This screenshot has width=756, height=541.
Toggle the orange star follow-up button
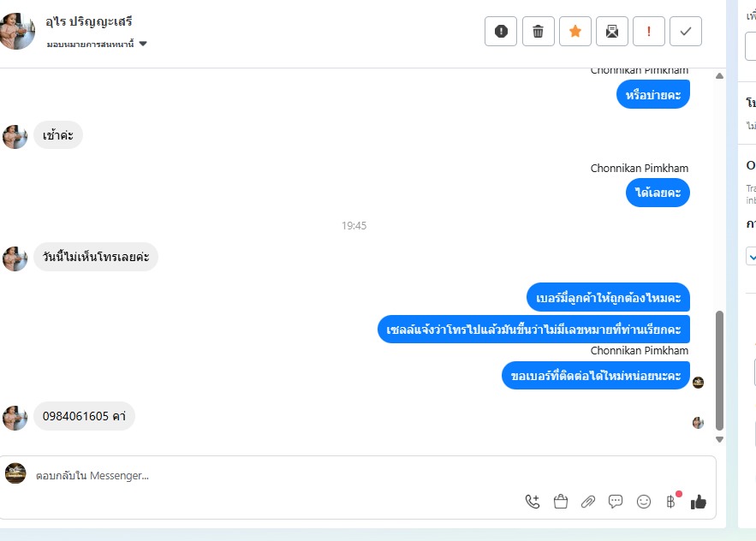574,32
